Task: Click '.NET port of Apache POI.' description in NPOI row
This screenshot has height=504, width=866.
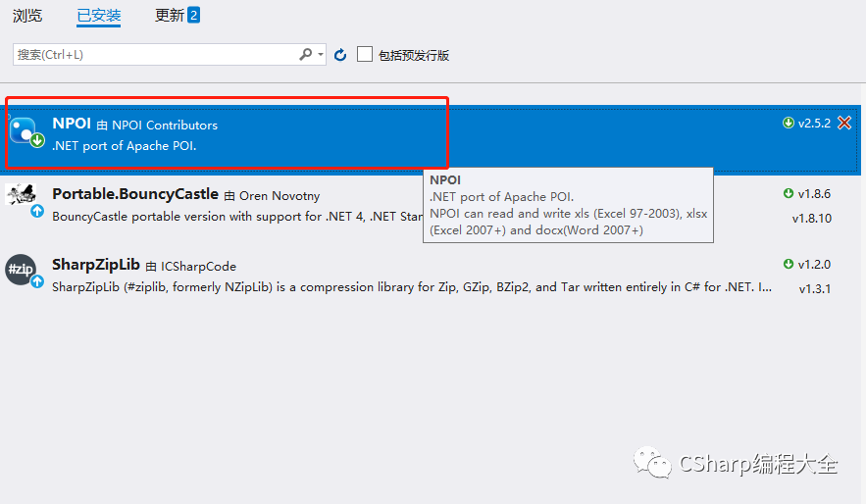Action: 125,146
